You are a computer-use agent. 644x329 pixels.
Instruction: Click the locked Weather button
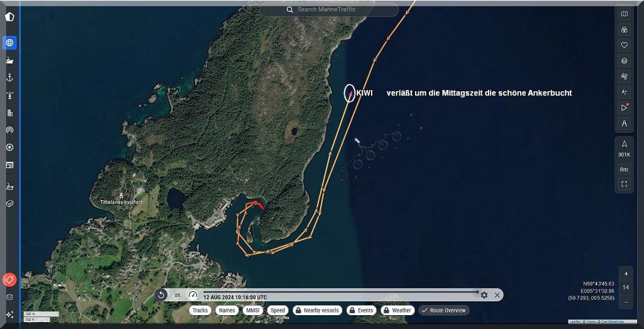click(397, 310)
